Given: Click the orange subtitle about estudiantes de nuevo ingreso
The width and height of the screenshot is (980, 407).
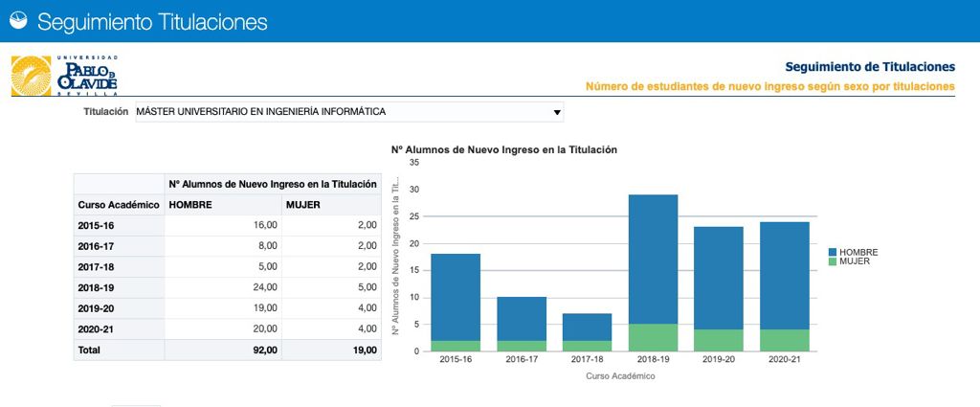Looking at the screenshot, I should point(770,86).
